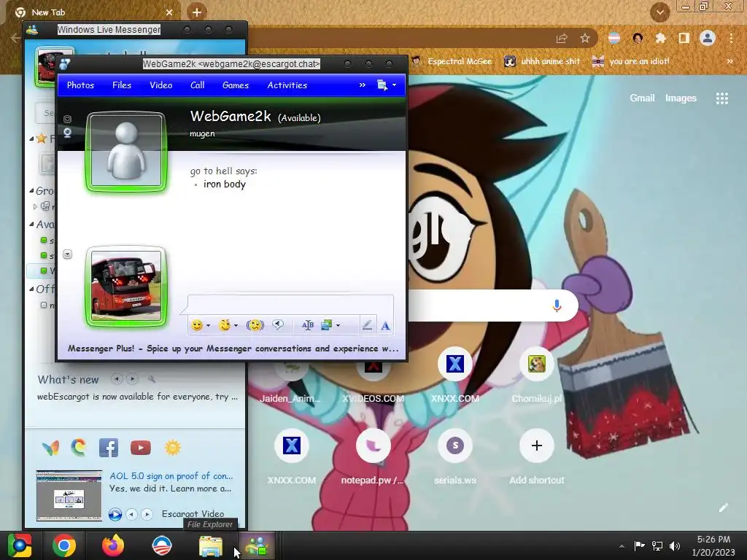Collapse the contact's display picture arrow
Screen dimensions: 747x560
pyautogui.click(x=68, y=119)
